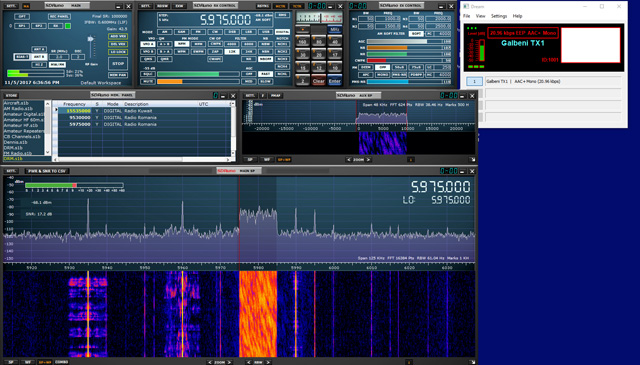640x365 pixels.
Task: Select VFO B
Action: [147, 52]
